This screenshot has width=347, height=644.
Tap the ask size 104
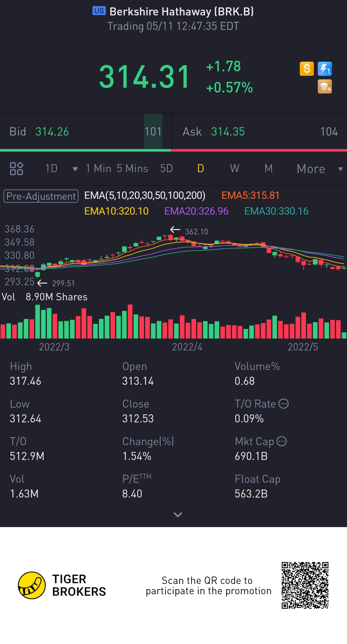[329, 132]
